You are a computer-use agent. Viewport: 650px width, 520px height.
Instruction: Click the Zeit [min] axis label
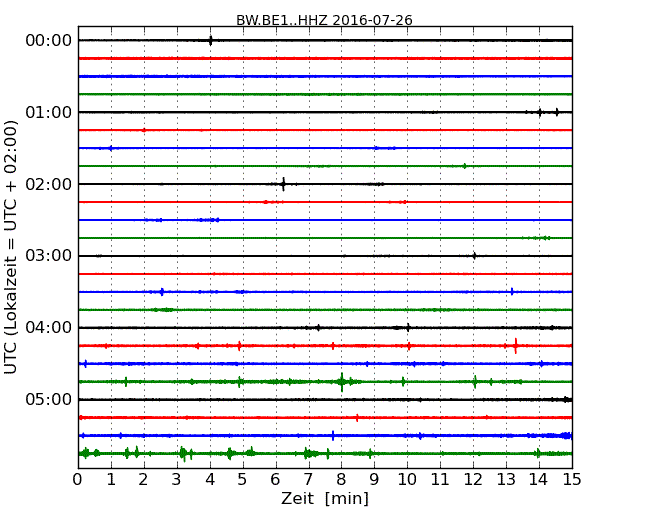325,498
